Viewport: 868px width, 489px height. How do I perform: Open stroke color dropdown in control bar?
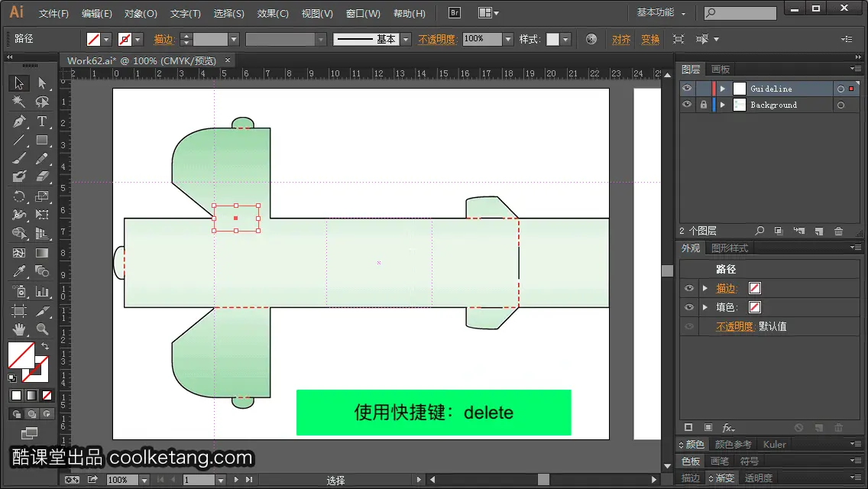point(138,39)
